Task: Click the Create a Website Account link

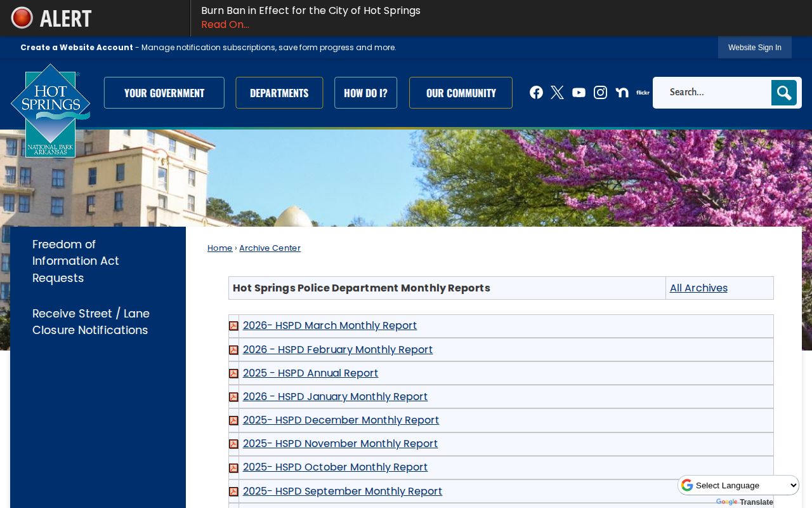Action: coord(77,48)
